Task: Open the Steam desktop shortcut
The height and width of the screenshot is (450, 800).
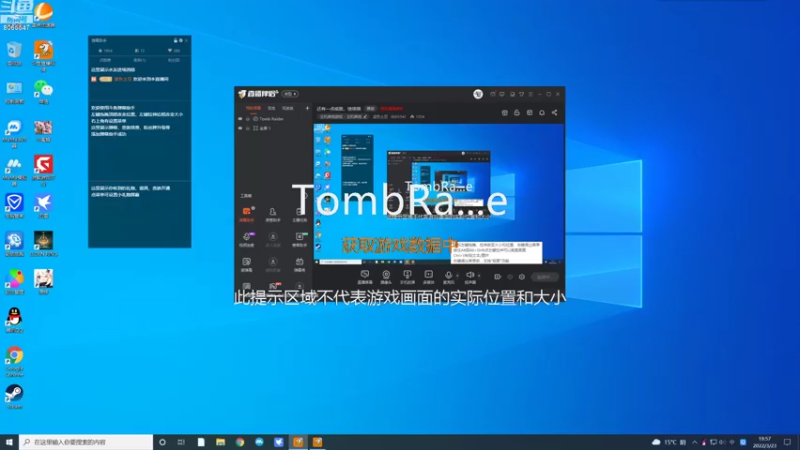Action: 14,394
